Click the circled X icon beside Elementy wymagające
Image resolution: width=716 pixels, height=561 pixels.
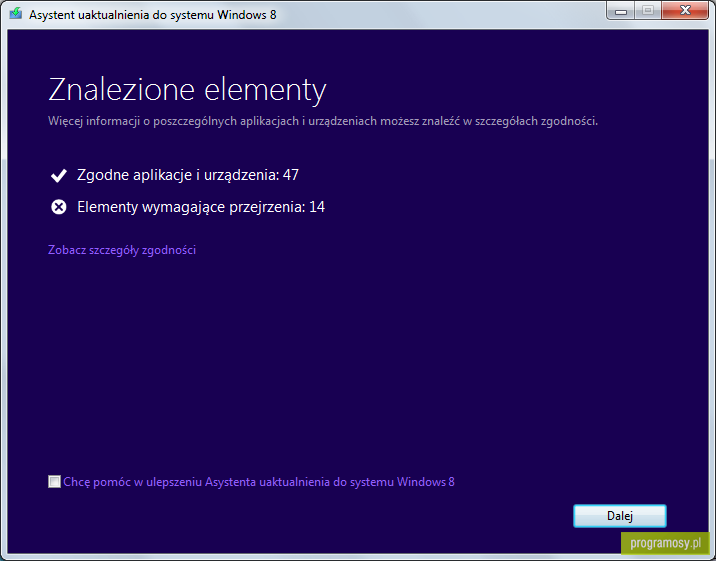click(x=58, y=207)
